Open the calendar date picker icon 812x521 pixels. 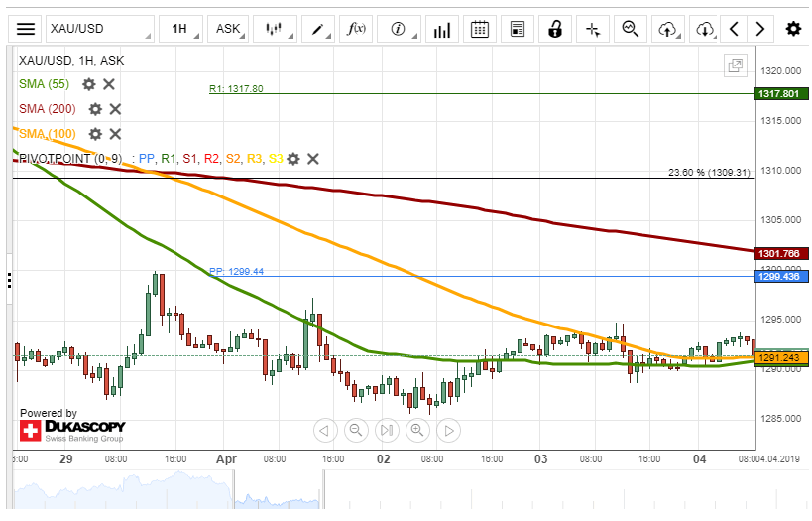[x=480, y=29]
